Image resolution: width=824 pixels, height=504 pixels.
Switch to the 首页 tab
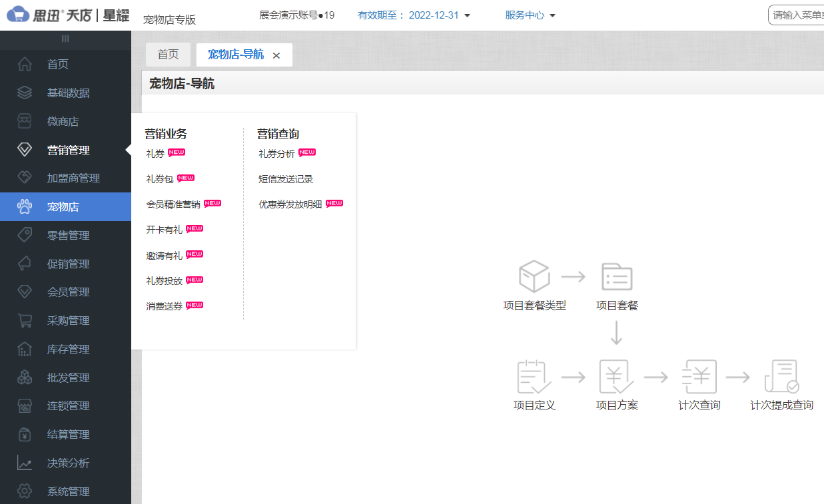[168, 55]
